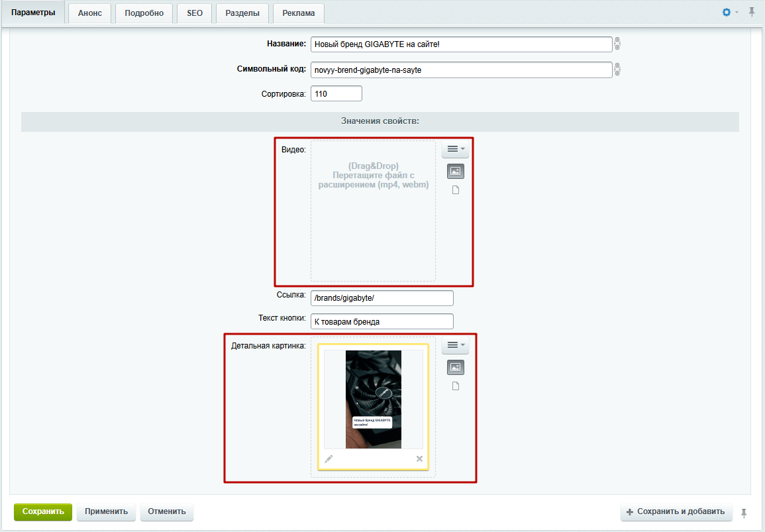Switch to the Реклама tab
This screenshot has width=765, height=532.
(x=299, y=13)
